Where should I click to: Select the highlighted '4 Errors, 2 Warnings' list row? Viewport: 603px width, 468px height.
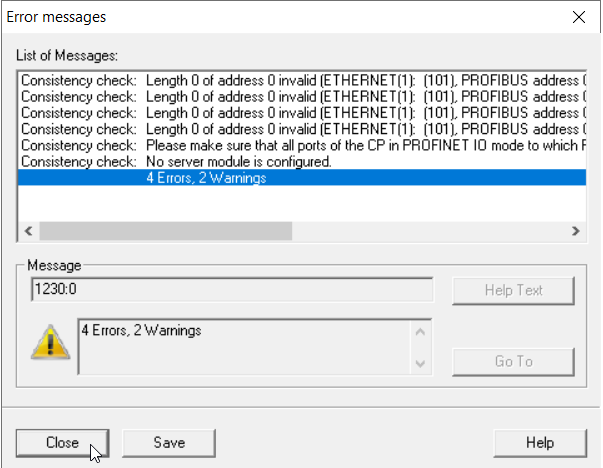pos(300,178)
